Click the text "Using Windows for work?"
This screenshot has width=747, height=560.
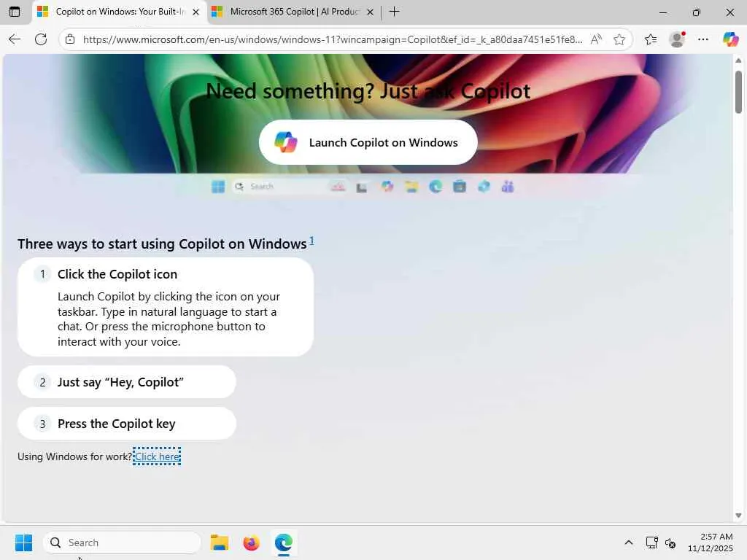coord(75,456)
